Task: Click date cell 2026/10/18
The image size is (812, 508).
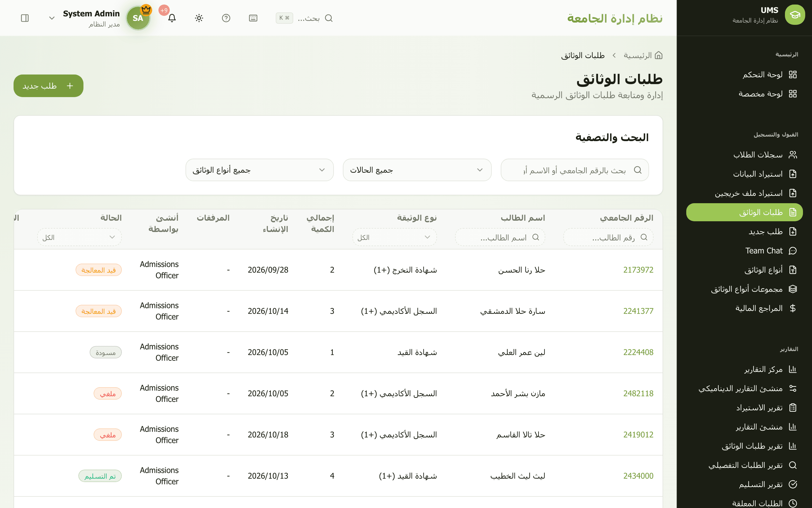Action: click(x=268, y=435)
